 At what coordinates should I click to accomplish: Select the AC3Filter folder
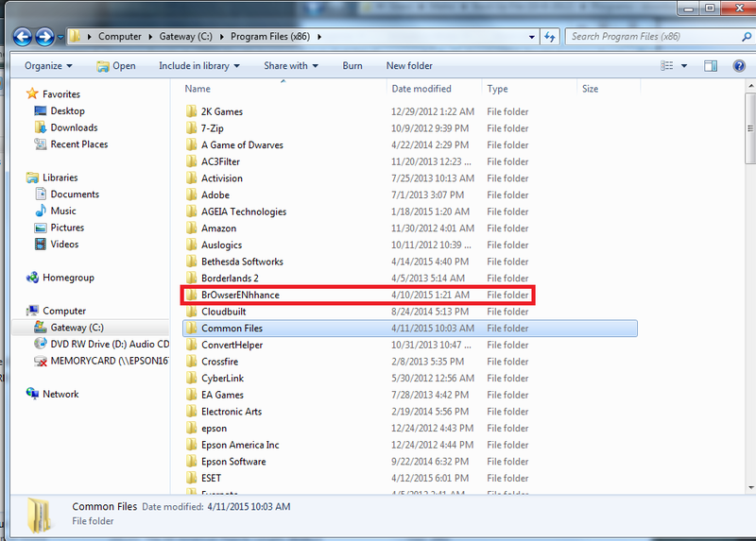coord(410,161)
